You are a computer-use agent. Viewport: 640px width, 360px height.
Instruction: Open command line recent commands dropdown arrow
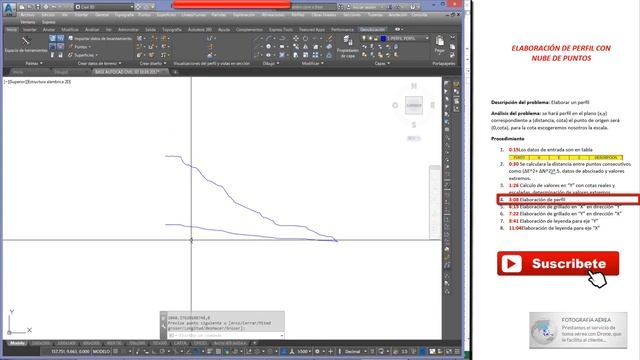click(x=282, y=336)
